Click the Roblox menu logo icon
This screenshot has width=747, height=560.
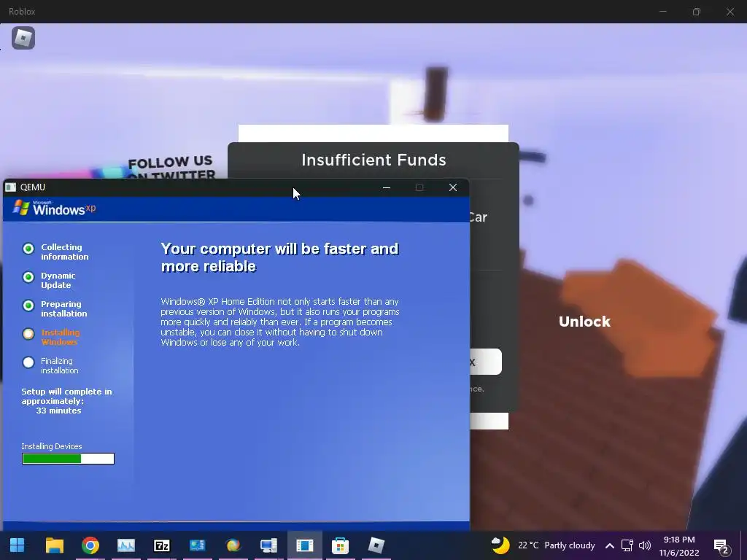(23, 38)
